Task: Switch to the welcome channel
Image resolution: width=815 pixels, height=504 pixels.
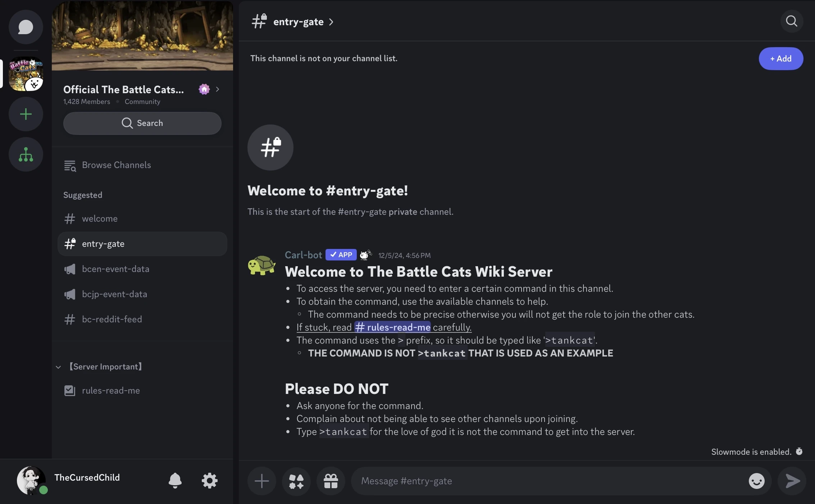Action: (x=100, y=219)
